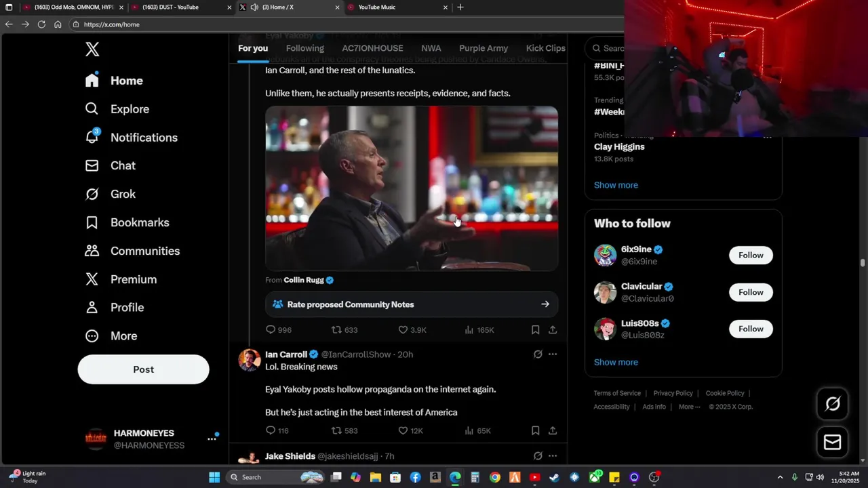868x488 pixels.
Task: Open Privacy Policy link
Action: (673, 393)
